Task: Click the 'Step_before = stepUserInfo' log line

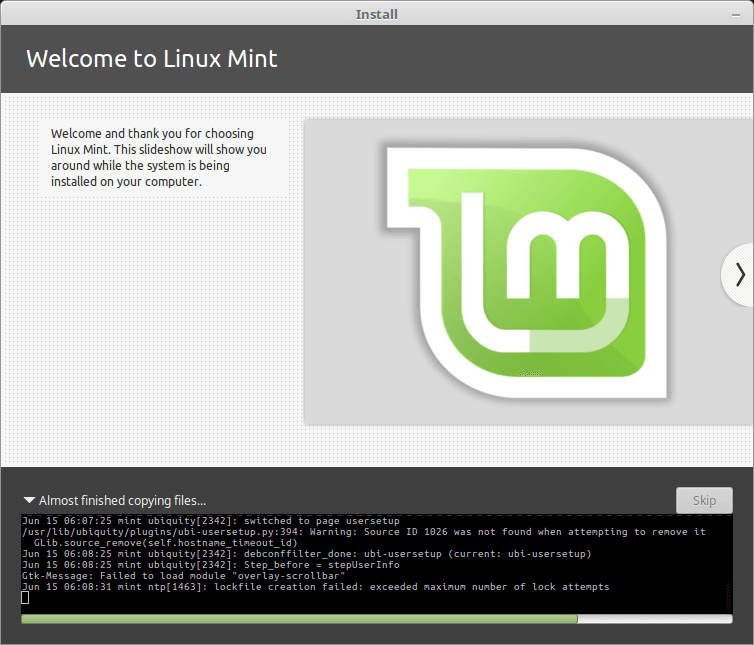Action: point(211,565)
